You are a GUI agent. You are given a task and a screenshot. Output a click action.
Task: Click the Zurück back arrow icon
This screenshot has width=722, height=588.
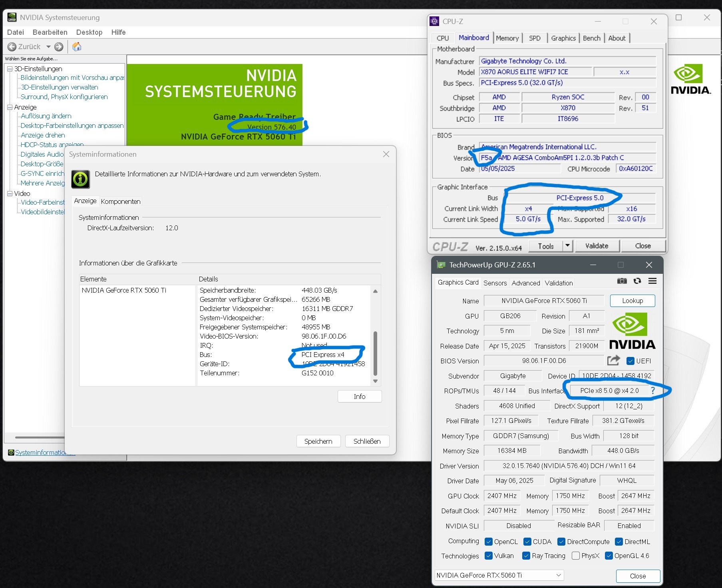[12, 47]
